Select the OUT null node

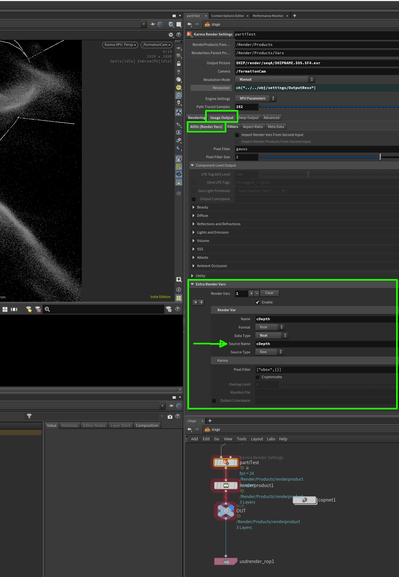[x=225, y=511]
